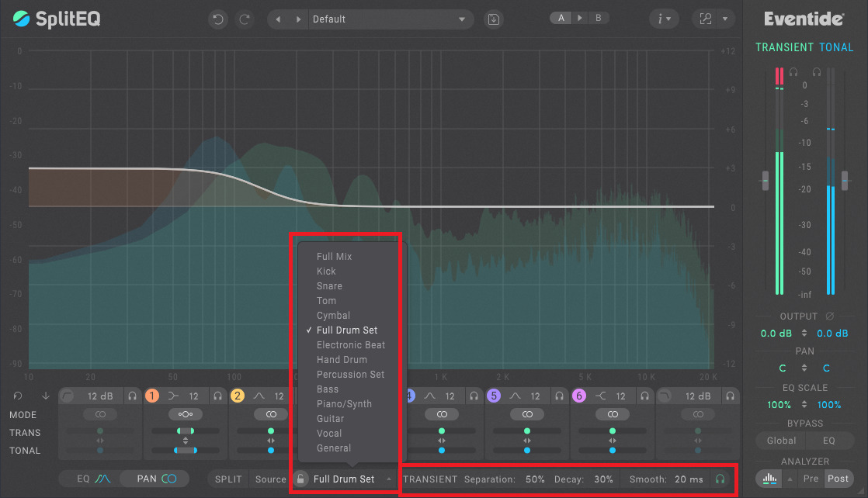Click the output gain link stepper arrows

coord(804,334)
